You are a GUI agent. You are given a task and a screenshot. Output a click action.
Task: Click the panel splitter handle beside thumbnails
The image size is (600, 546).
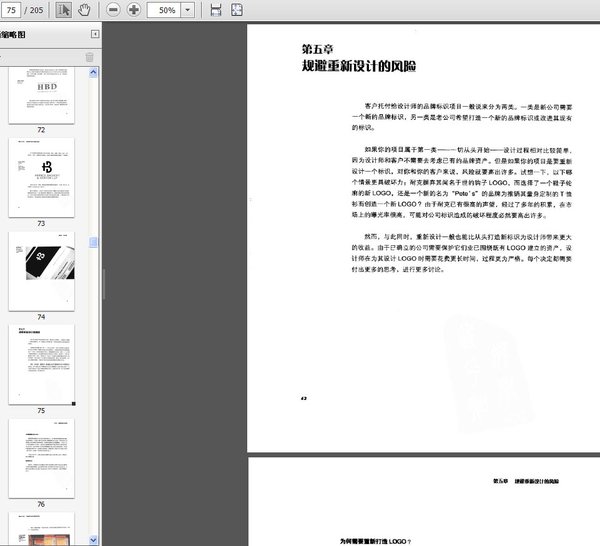tap(104, 284)
